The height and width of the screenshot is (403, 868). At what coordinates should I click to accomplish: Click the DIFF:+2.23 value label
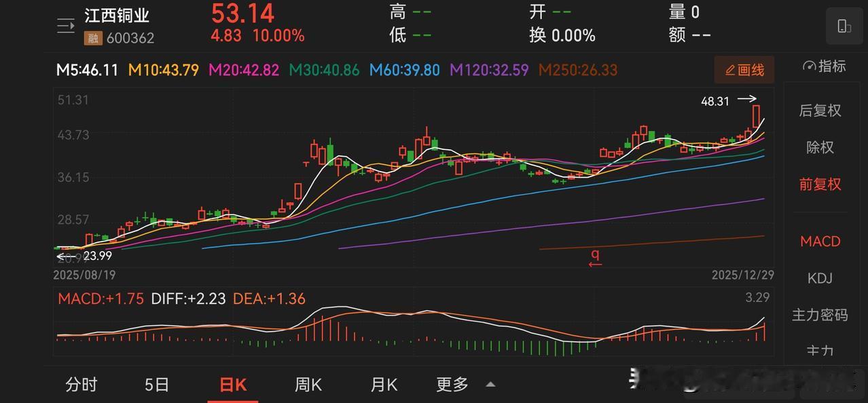tap(188, 299)
